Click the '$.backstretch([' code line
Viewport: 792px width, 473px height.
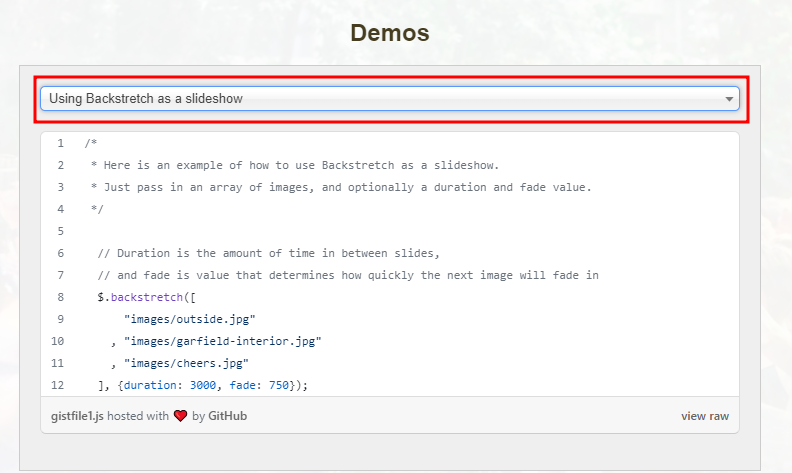[146, 297]
